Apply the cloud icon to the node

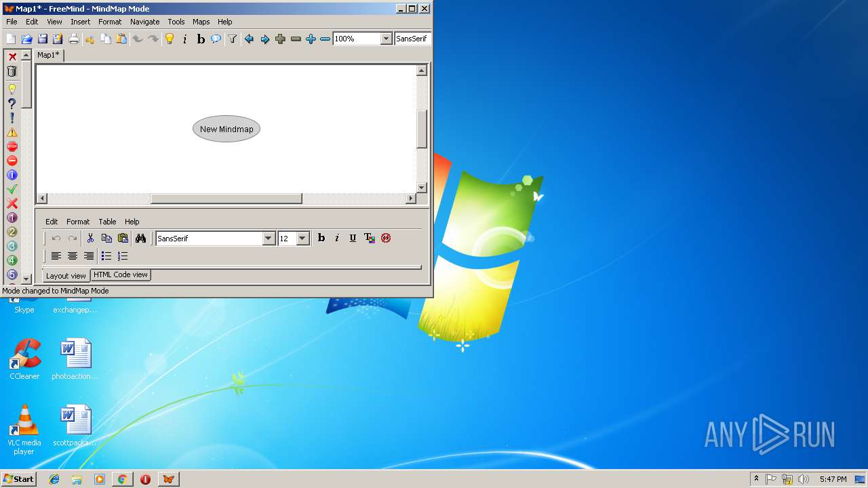[x=216, y=39]
